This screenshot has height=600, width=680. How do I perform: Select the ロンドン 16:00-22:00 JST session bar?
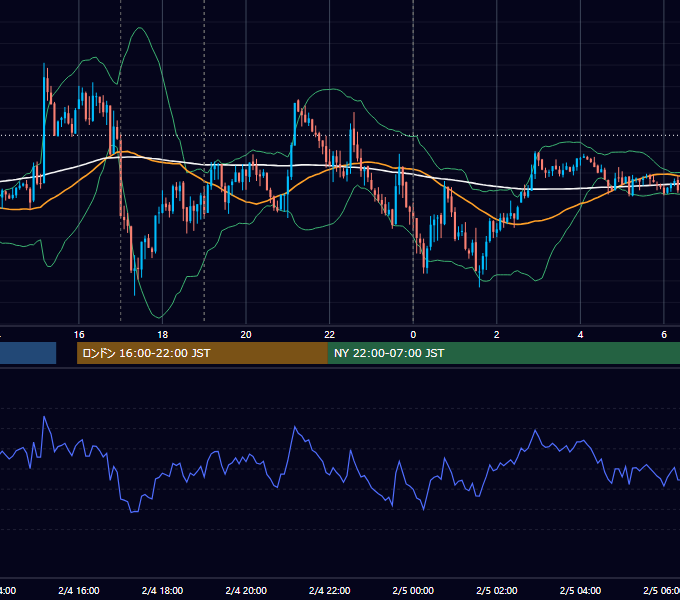click(202, 353)
